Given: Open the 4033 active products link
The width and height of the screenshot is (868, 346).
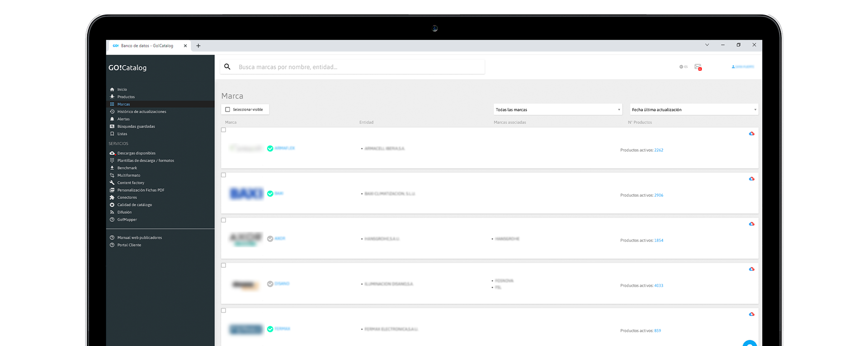Looking at the screenshot, I should 659,286.
